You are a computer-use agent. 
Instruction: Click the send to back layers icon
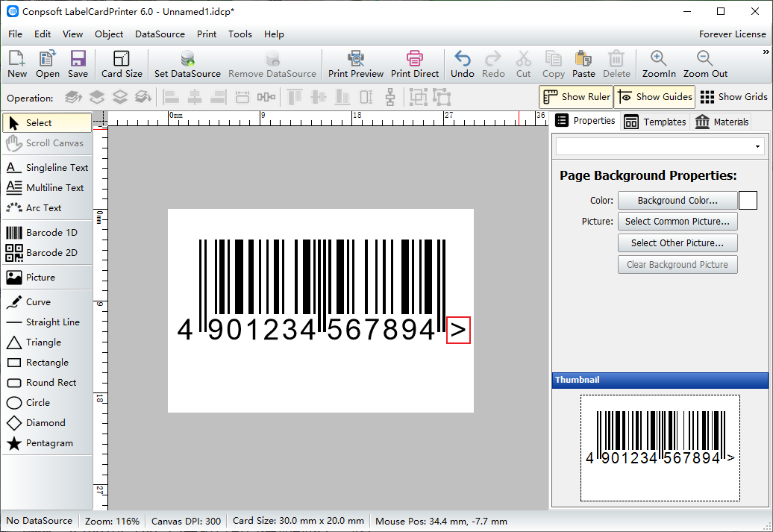coord(143,97)
